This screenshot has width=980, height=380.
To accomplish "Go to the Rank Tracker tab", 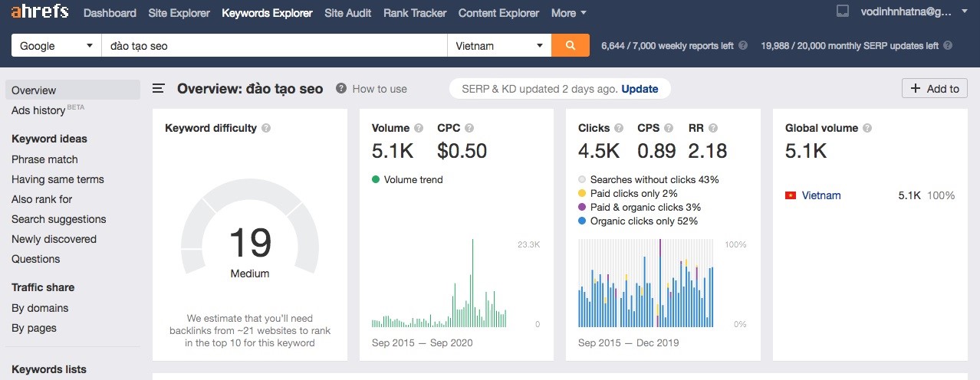I will point(415,13).
